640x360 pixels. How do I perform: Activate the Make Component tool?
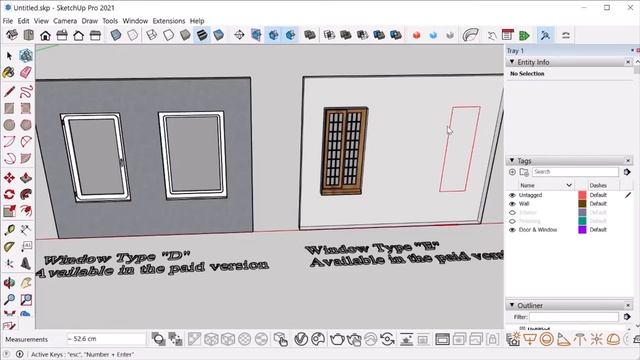pyautogui.click(x=26, y=56)
